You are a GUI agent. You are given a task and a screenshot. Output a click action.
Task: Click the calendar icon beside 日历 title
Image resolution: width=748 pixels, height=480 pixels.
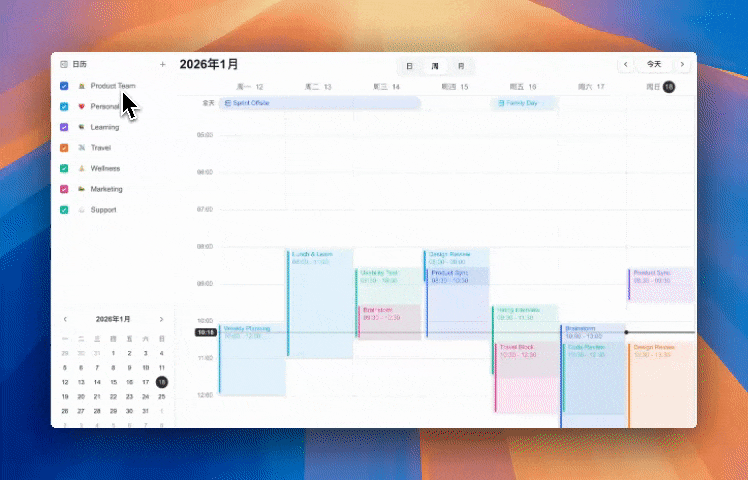[64, 64]
